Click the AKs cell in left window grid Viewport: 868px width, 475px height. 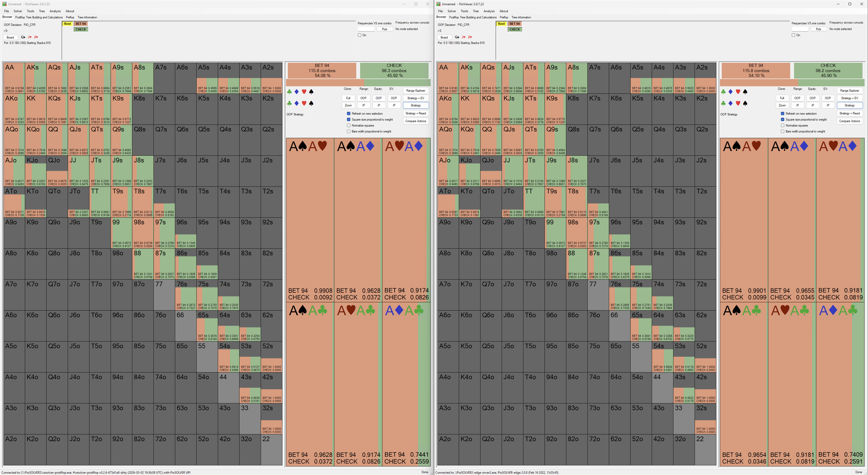pyautogui.click(x=36, y=77)
